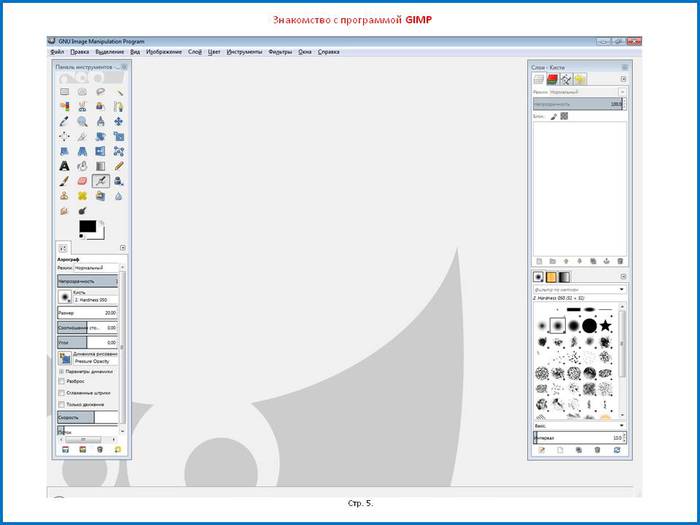Refresh brushes button
This screenshot has width=700, height=525.
(617, 450)
